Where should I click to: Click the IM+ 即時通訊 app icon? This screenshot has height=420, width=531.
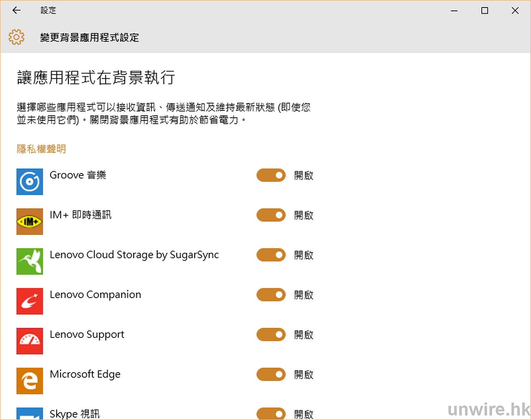pos(29,222)
